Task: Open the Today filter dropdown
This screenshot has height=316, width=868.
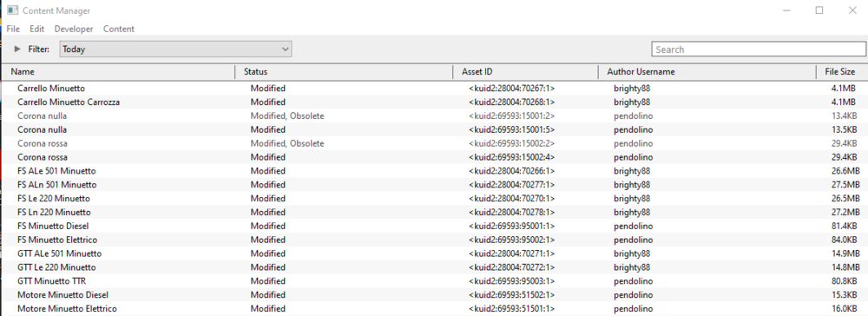Action: (175, 49)
